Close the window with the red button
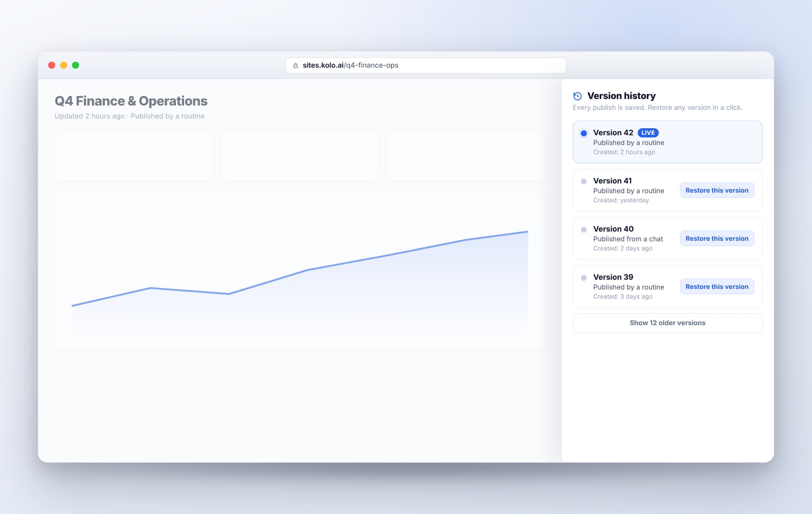Image resolution: width=812 pixels, height=514 pixels. coord(52,65)
